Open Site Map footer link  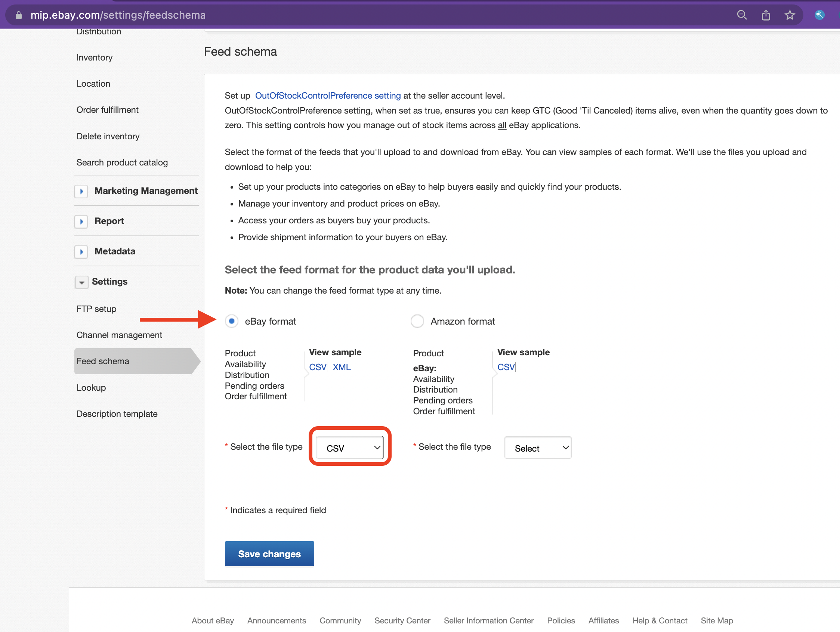pos(717,621)
